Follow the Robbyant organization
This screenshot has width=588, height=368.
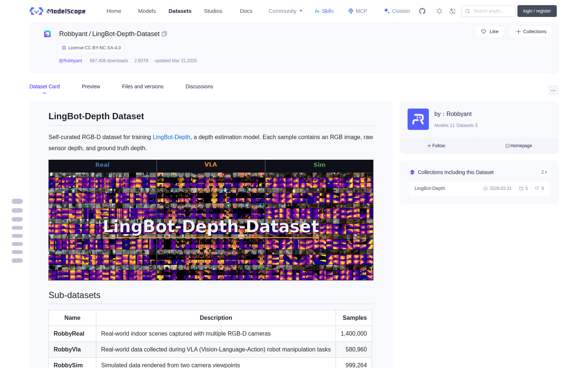(436, 146)
